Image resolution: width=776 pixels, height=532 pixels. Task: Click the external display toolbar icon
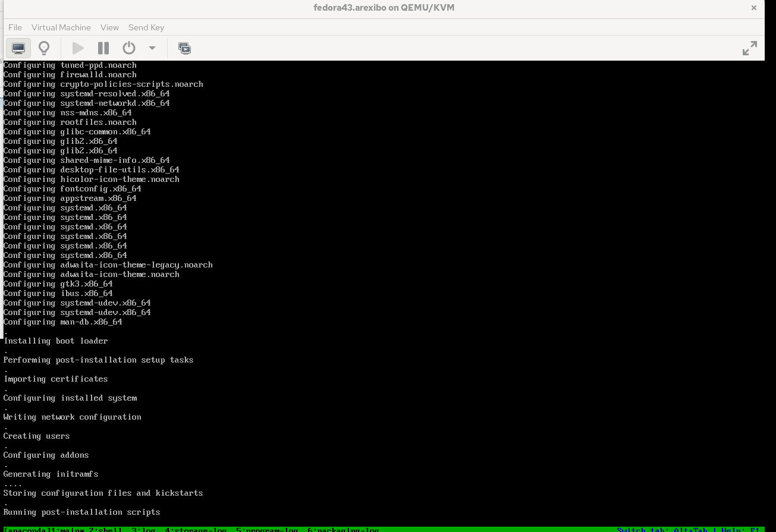[x=185, y=48]
